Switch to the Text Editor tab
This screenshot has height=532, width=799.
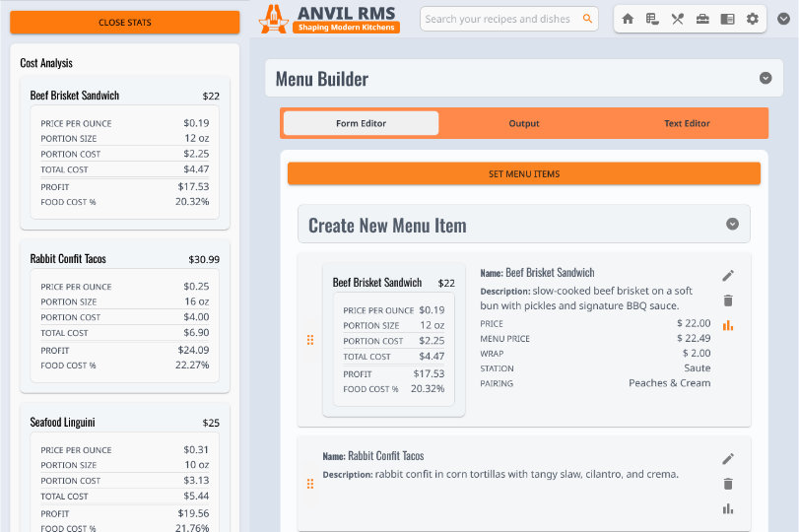687,123
